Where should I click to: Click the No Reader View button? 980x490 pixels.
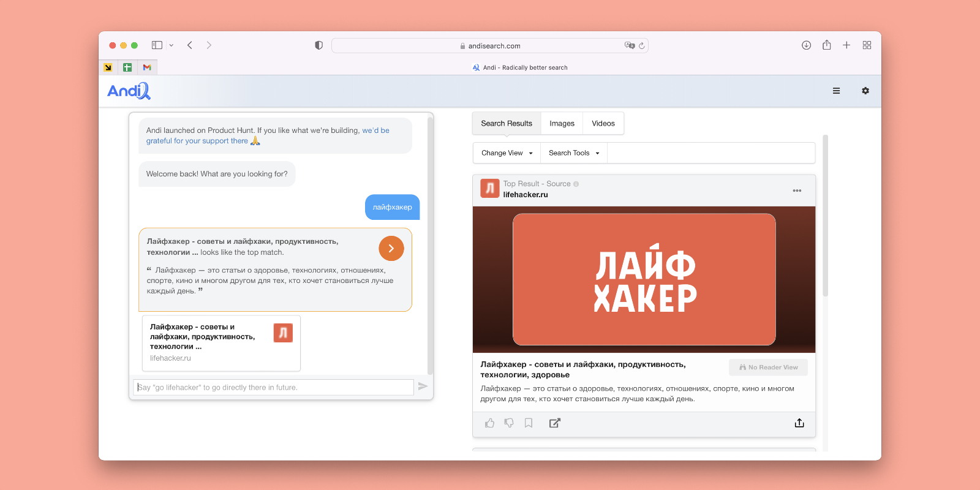(x=768, y=367)
